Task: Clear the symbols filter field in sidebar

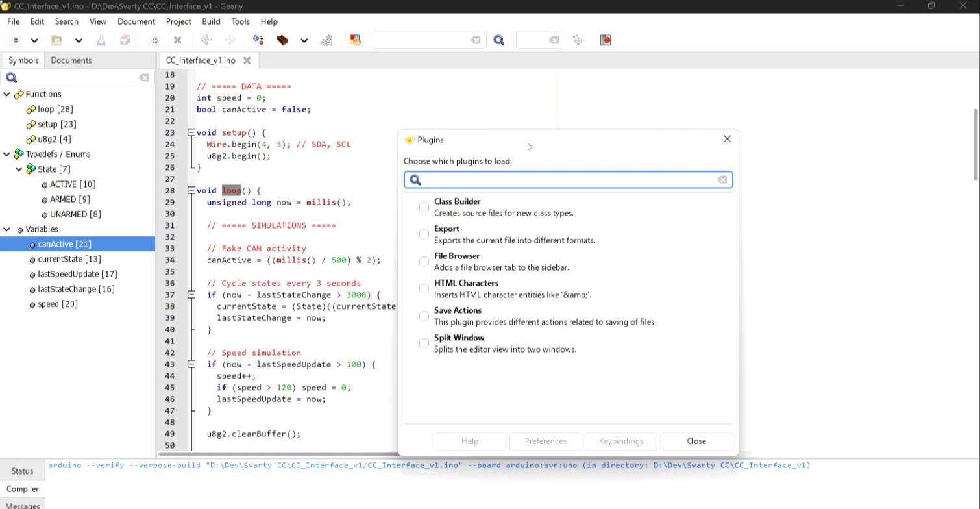Action: coord(143,78)
